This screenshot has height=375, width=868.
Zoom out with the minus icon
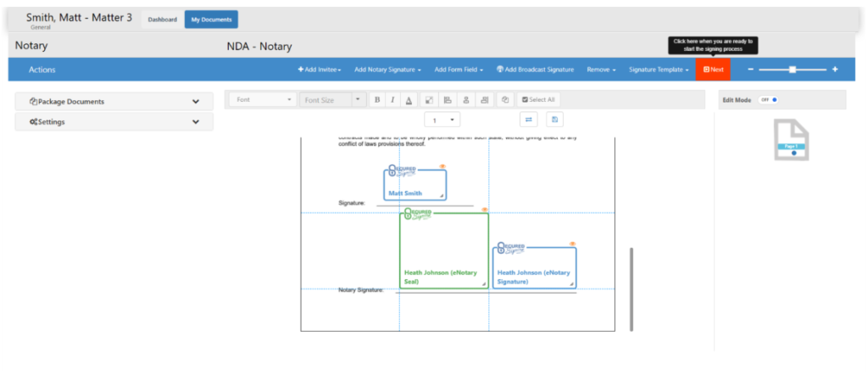click(750, 70)
